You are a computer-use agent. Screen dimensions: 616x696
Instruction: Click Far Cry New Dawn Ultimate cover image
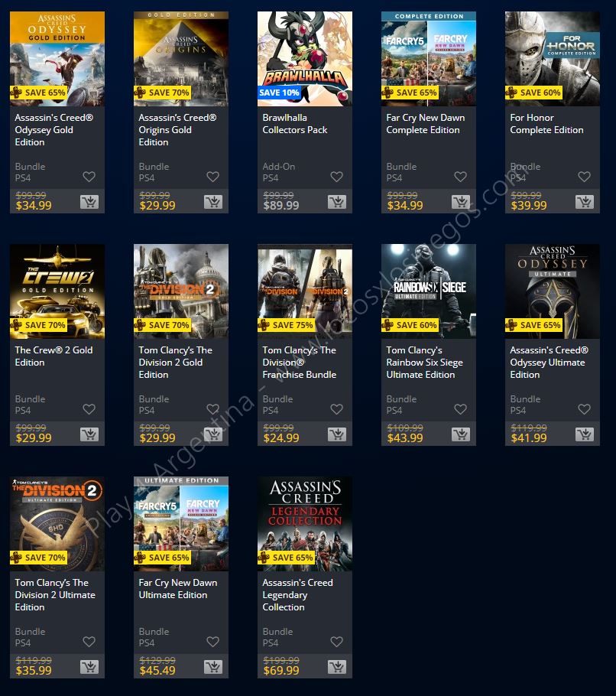181,524
